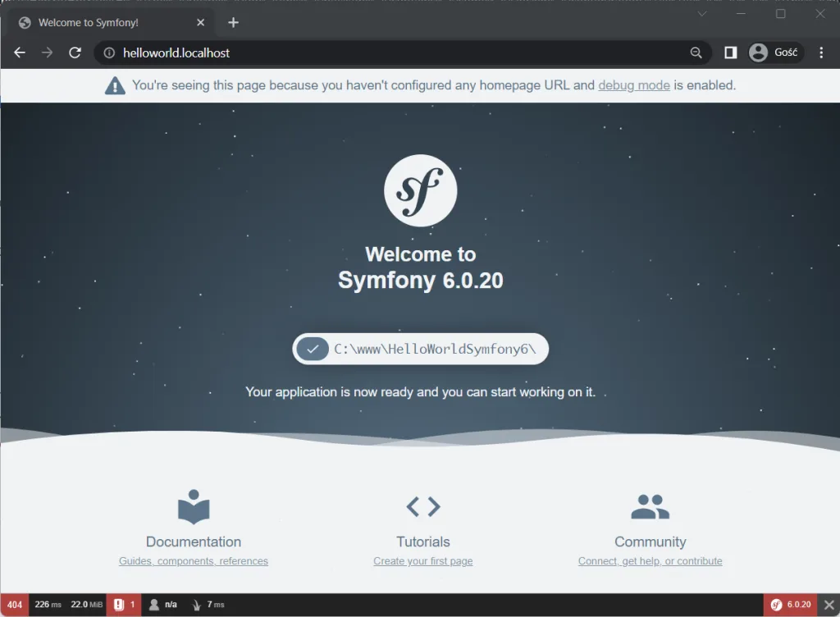This screenshot has width=840, height=617.
Task: Click the zoom magnifier icon in address bar
Action: [696, 53]
